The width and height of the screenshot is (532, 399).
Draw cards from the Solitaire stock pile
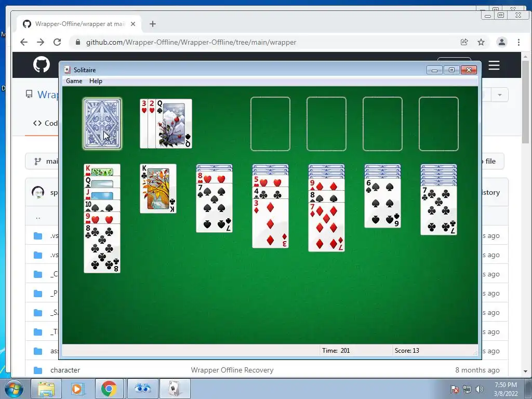102,124
